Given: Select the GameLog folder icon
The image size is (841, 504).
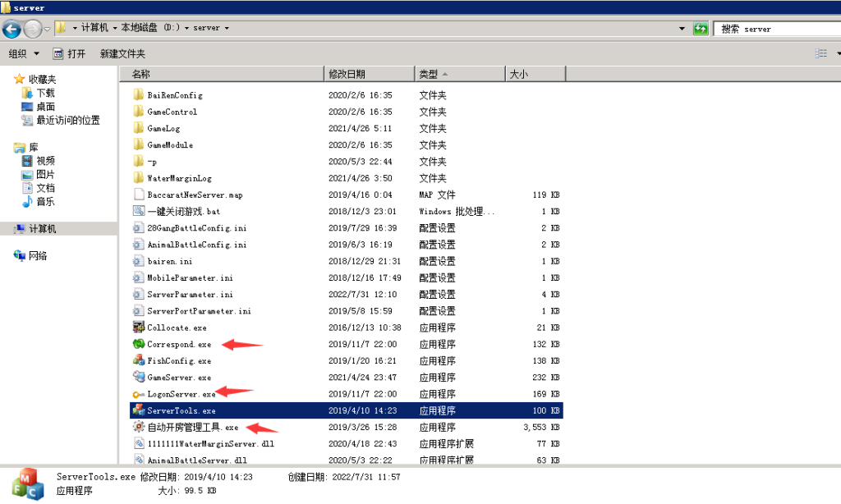Looking at the screenshot, I should 139,128.
